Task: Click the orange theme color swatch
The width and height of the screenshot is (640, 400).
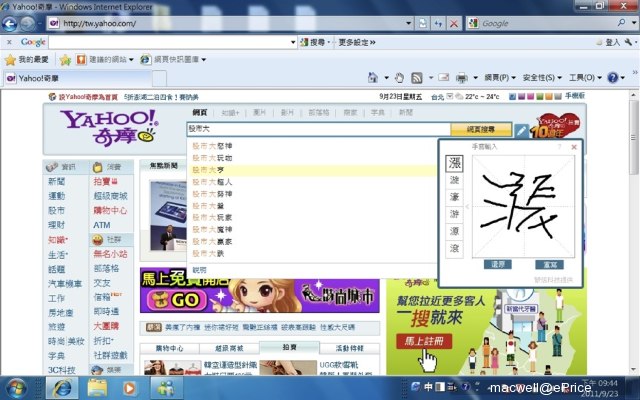Action: 549,97
